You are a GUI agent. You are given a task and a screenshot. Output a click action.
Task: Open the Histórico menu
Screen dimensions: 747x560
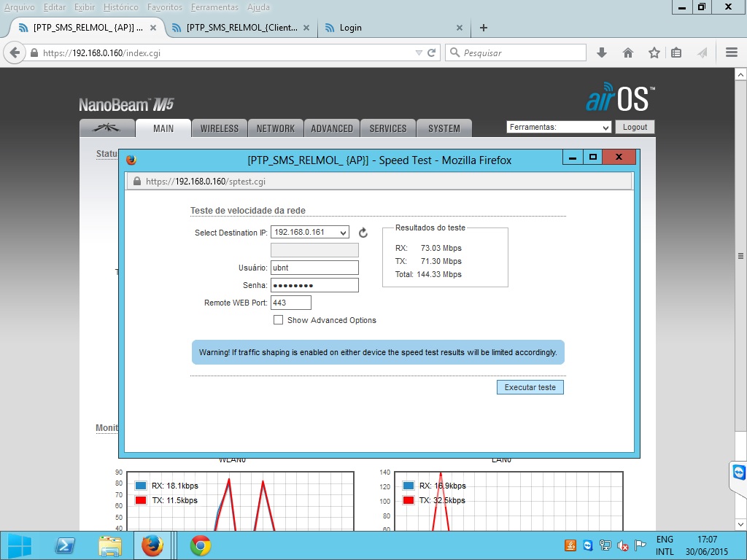tap(120, 7)
